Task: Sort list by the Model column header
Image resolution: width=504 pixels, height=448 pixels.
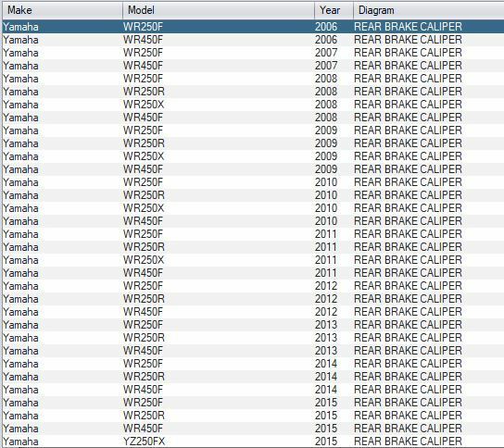Action: pyautogui.click(x=219, y=10)
